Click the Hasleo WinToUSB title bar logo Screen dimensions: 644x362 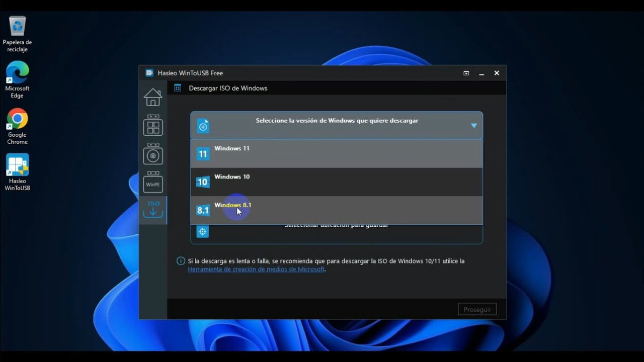coord(149,73)
